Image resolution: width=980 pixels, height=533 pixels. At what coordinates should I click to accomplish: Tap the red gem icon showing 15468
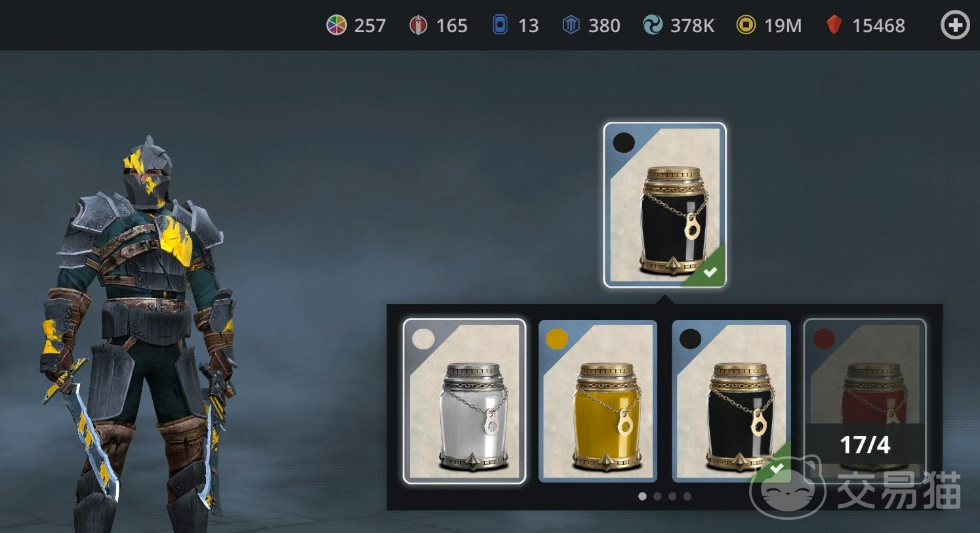(x=834, y=25)
